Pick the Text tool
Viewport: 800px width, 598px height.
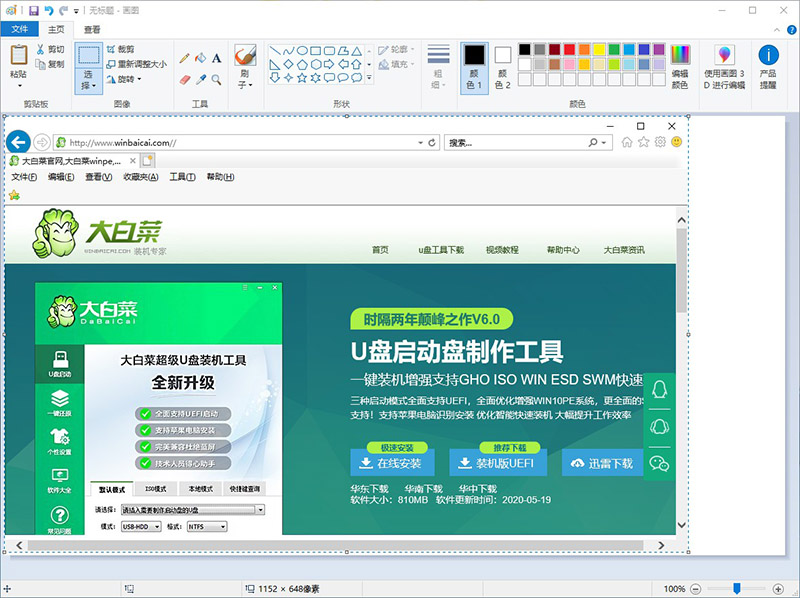coord(216,58)
